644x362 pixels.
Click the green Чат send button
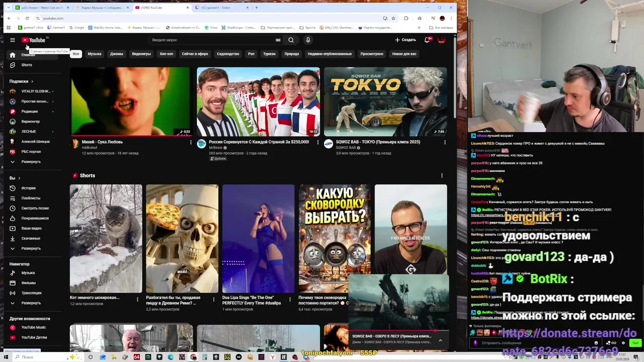pos(635,343)
